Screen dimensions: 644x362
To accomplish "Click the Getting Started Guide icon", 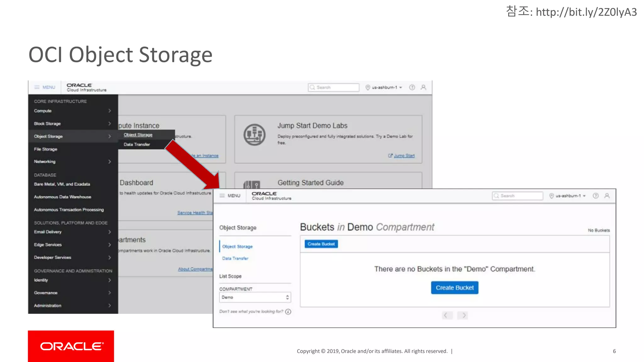I will (x=252, y=184).
